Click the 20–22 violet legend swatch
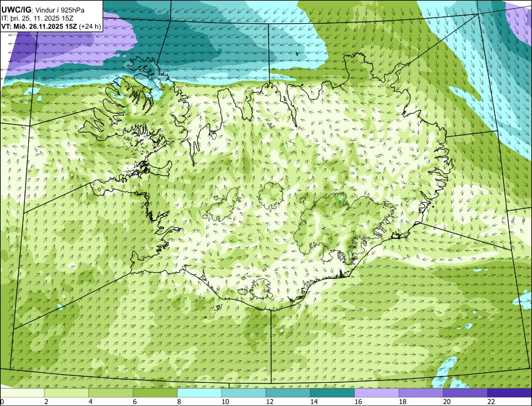 (x=466, y=393)
